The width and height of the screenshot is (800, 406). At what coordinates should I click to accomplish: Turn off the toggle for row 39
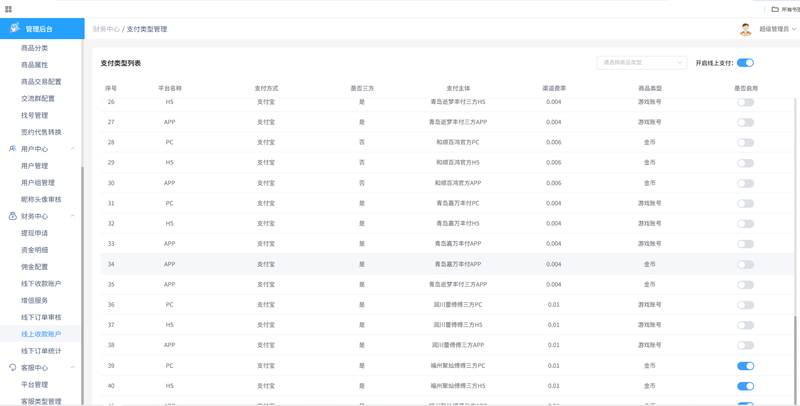tap(745, 366)
